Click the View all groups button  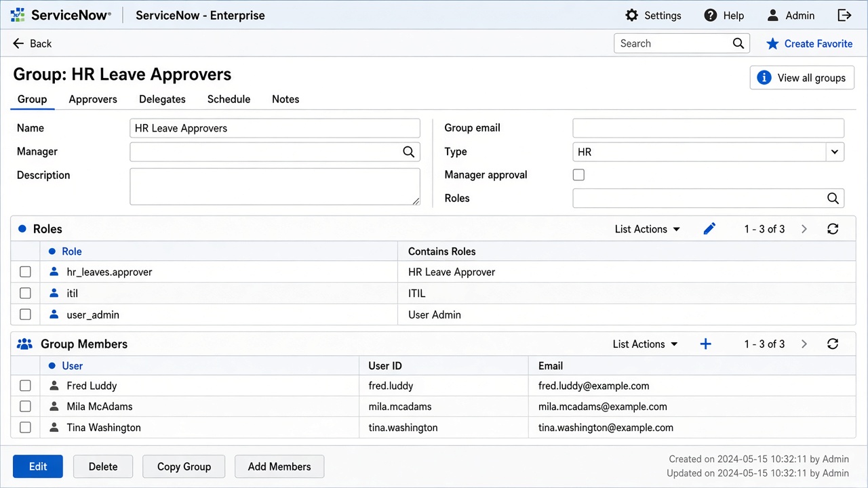coord(802,77)
